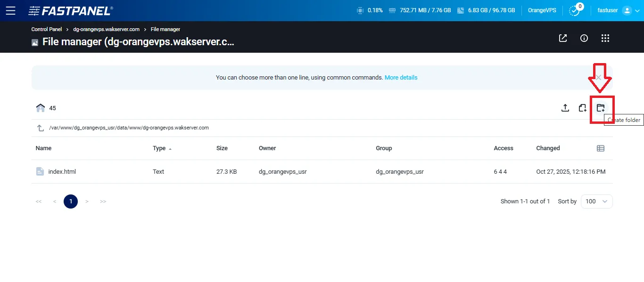Click the Create folder icon
Viewport: 644px width, 282px height.
(x=600, y=108)
